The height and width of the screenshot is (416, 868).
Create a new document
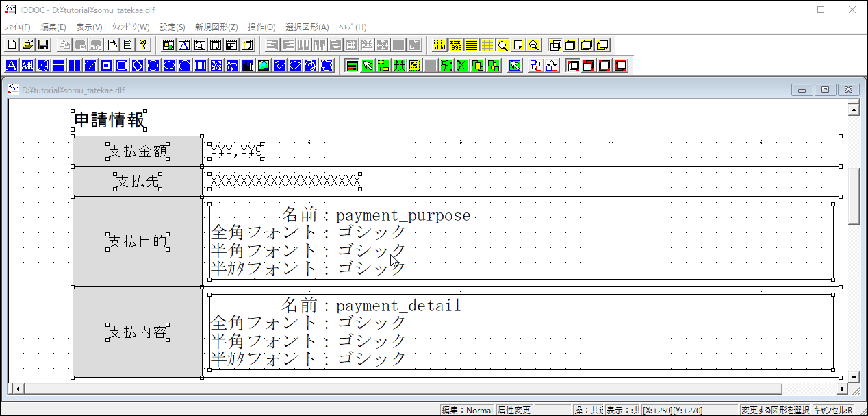(x=12, y=44)
